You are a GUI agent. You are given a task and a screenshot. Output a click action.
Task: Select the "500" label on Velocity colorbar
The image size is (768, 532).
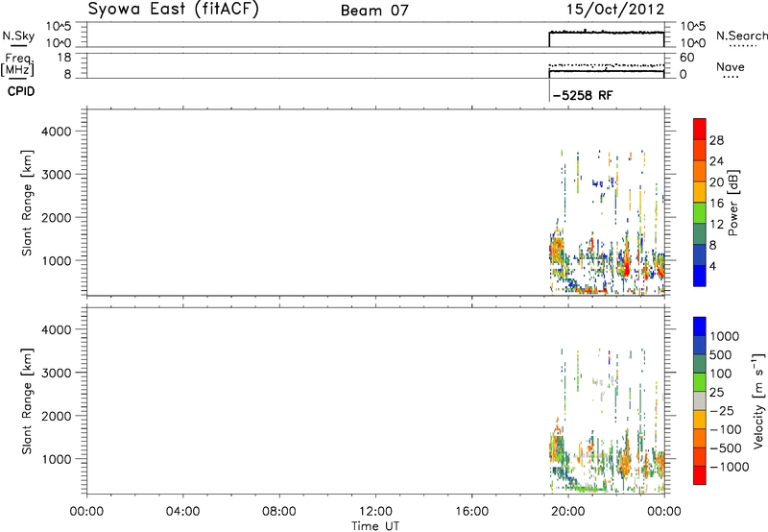point(721,355)
